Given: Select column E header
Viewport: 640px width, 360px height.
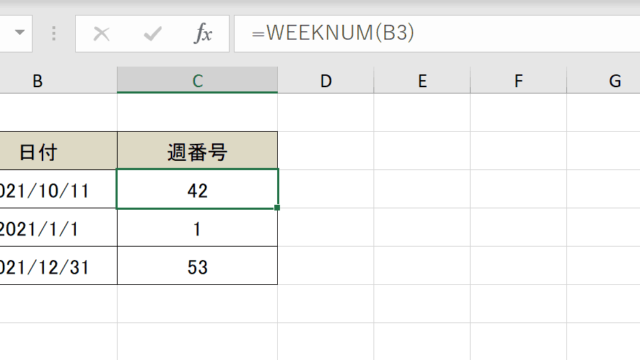Looking at the screenshot, I should pos(422,80).
